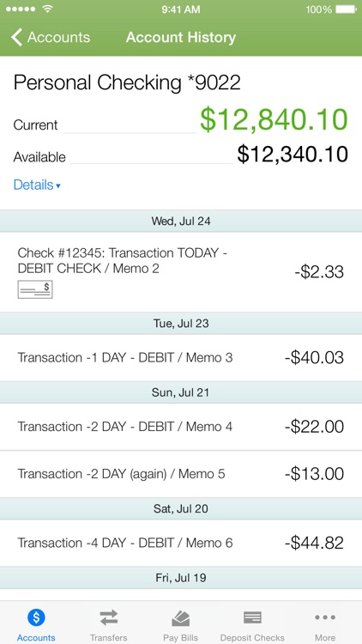Open the More ellipsis icon
Viewport: 362px width, 644px height.
[325, 617]
